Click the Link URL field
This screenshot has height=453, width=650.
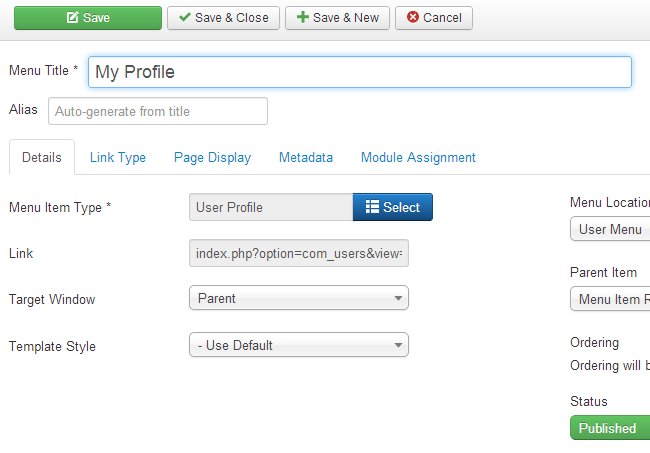click(x=299, y=253)
